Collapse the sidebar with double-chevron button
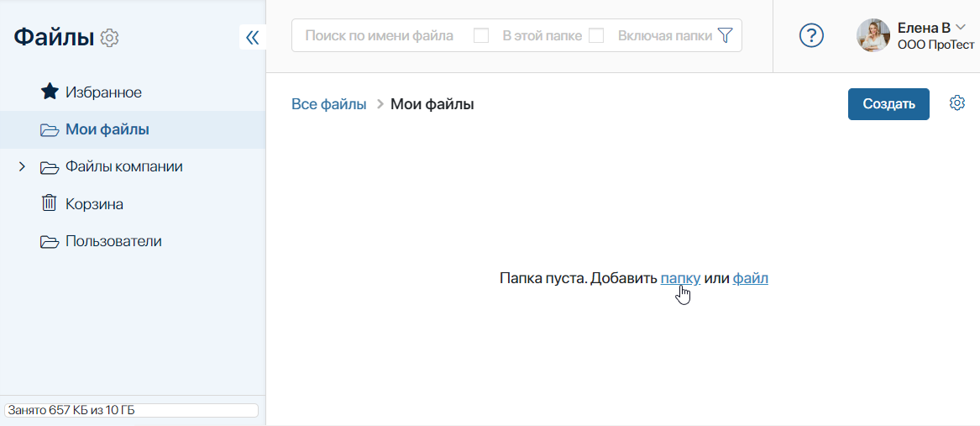This screenshot has height=426, width=980. 253,38
